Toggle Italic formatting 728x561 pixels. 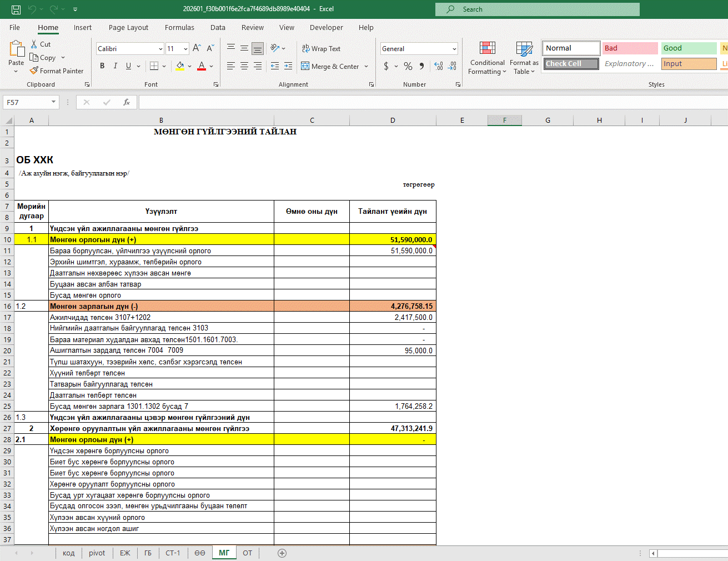coord(116,66)
